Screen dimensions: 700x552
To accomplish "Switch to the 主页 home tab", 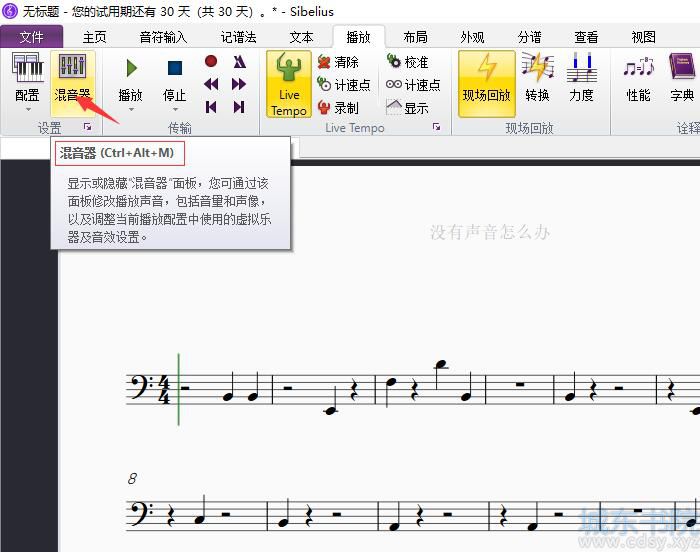I will click(94, 37).
